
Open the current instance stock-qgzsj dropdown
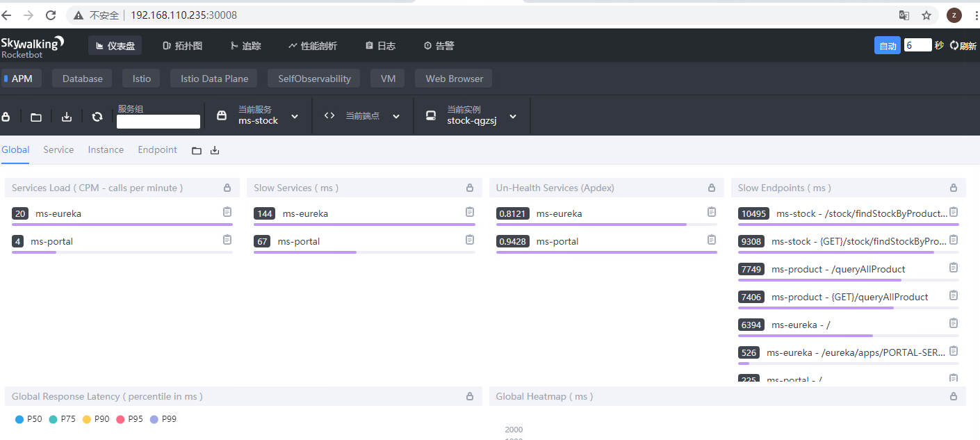tap(513, 117)
